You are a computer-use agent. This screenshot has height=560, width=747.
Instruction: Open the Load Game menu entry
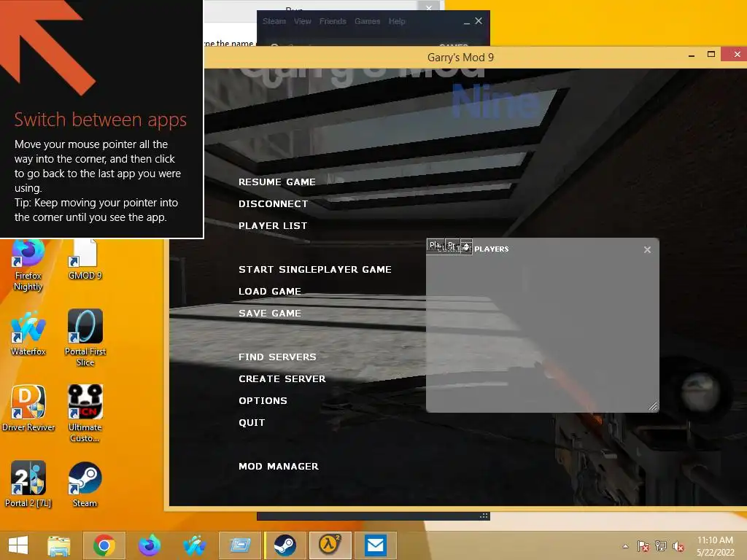coord(270,292)
